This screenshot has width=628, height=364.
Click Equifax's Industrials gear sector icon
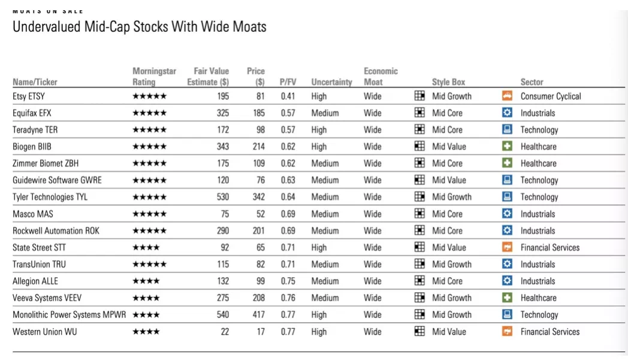pyautogui.click(x=507, y=113)
